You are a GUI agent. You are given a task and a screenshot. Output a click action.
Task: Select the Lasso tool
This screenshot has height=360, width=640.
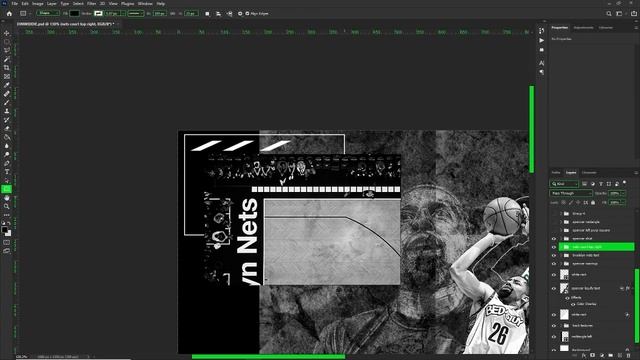[x=7, y=50]
